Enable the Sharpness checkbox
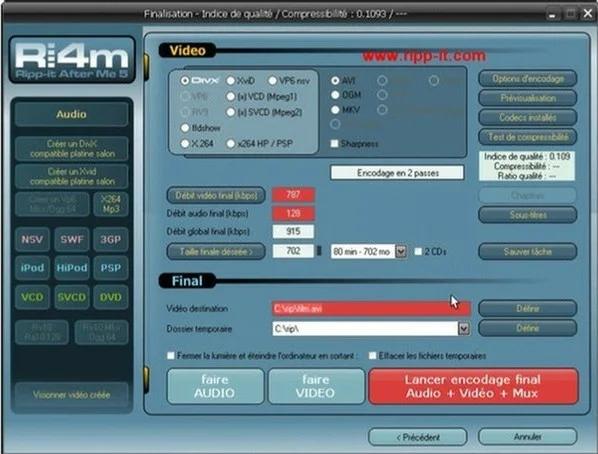This screenshot has height=454, width=598. [x=334, y=144]
